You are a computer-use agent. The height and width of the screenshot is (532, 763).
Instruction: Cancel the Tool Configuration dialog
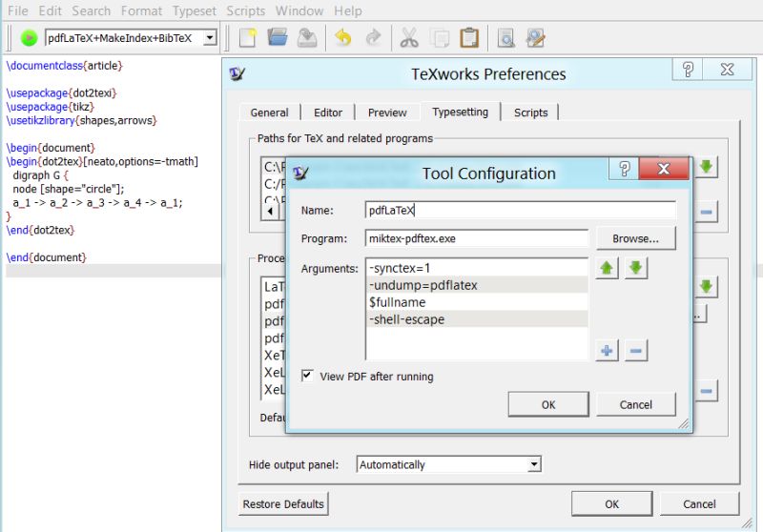pyautogui.click(x=635, y=404)
